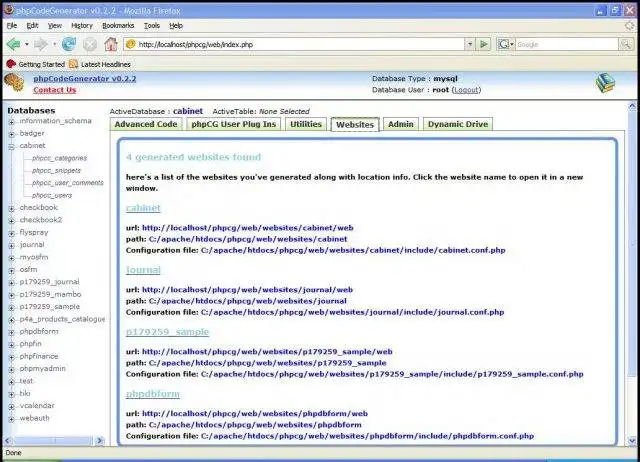This screenshot has height=462, width=640.
Task: Click the journal website url text
Action: click(x=247, y=289)
